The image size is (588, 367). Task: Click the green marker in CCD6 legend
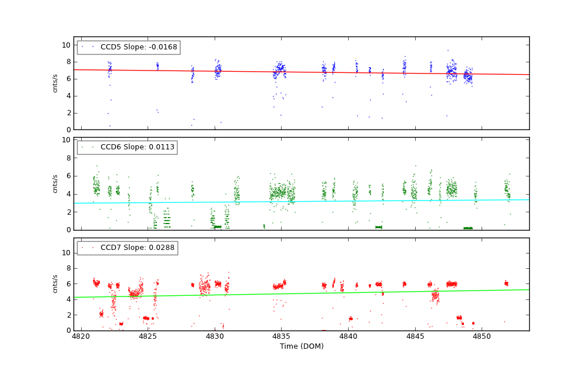point(82,148)
